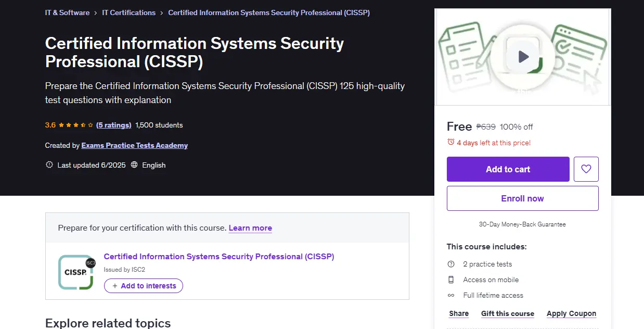This screenshot has width=644, height=329.
Task: Click the 'This course includes:' heading
Action: [x=486, y=247]
